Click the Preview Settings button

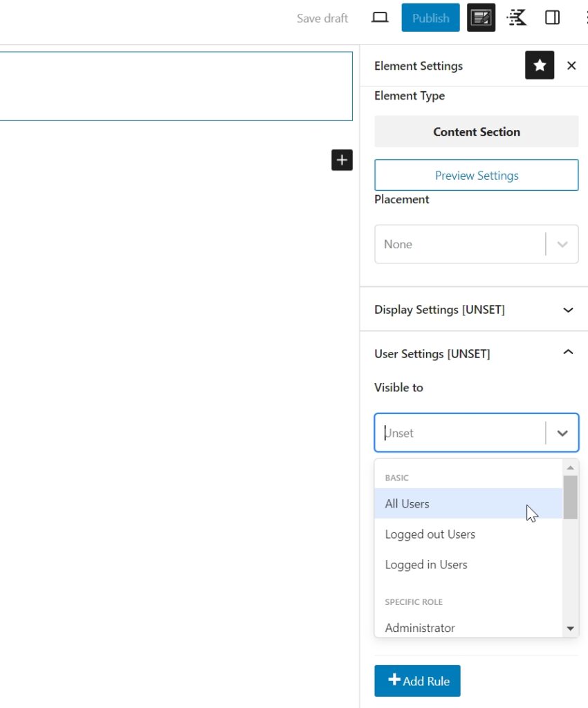[476, 176]
